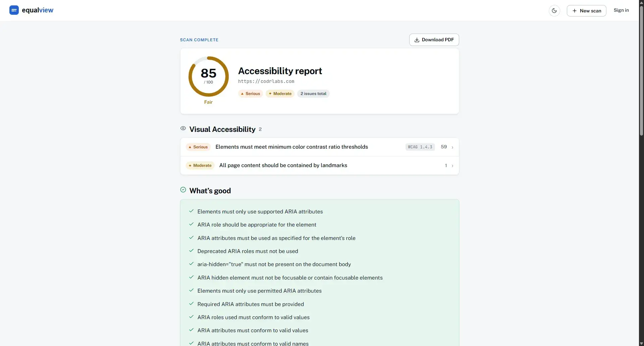Expand chevron next to count 59
Viewport: 644px width, 346px height.
point(452,147)
